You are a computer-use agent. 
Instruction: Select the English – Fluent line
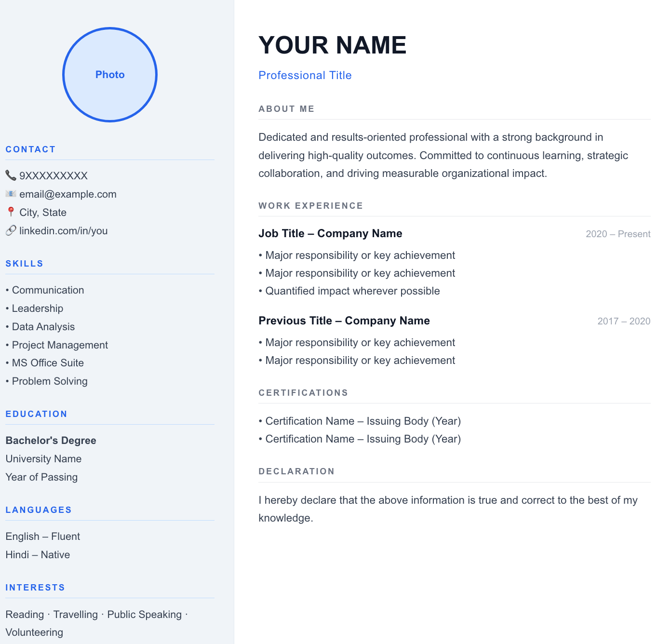click(x=43, y=537)
